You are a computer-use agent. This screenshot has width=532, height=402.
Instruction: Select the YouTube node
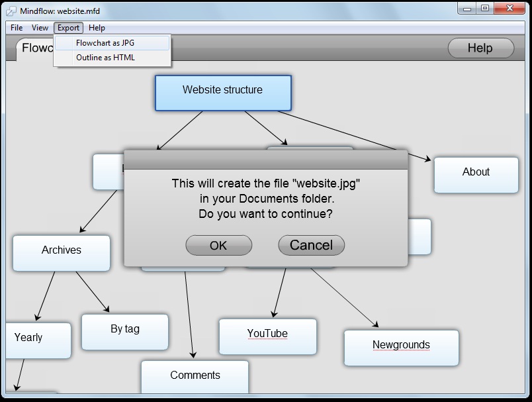point(267,336)
